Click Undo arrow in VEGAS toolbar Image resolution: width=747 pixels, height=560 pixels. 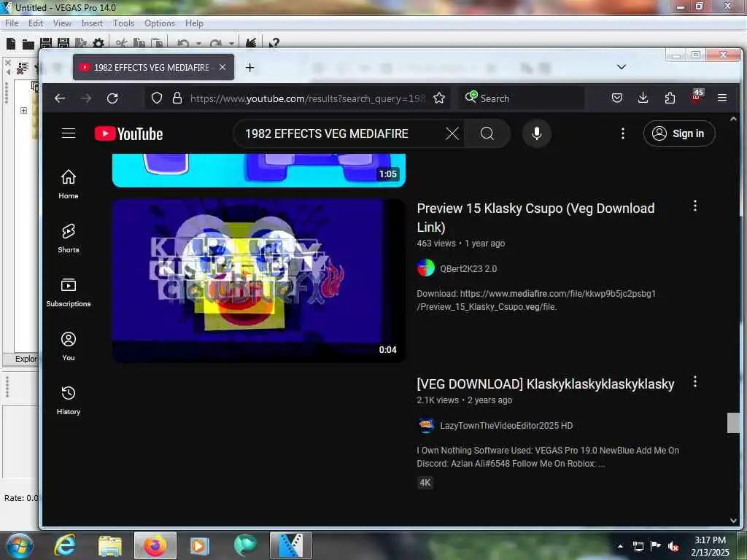pyautogui.click(x=183, y=44)
